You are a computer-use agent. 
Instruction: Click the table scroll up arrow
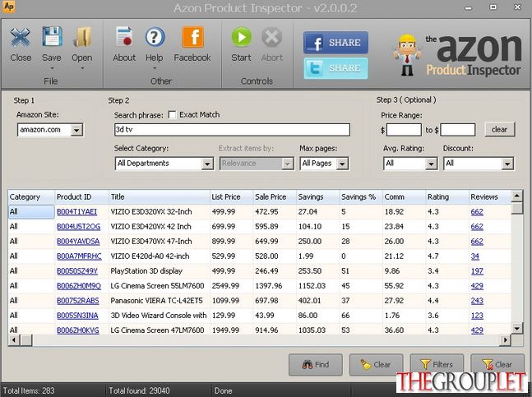click(516, 196)
